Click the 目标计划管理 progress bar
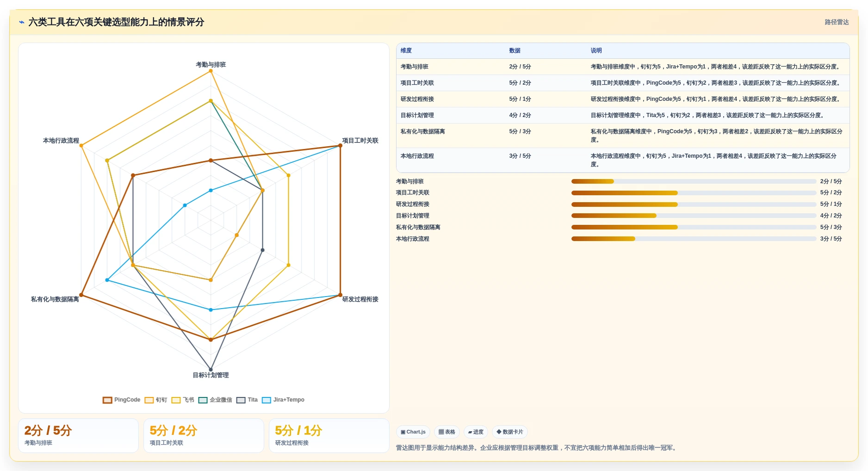Screen dimensions: 868x471 694,216
